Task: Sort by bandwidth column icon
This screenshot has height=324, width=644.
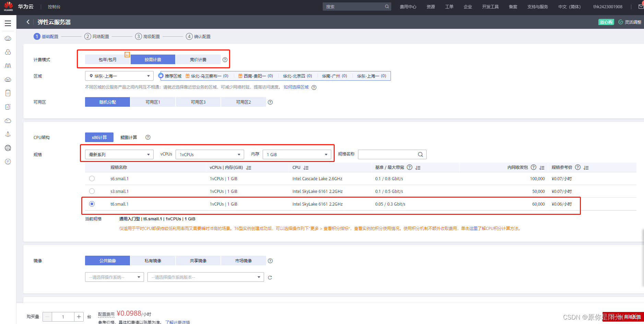Action: pos(418,168)
